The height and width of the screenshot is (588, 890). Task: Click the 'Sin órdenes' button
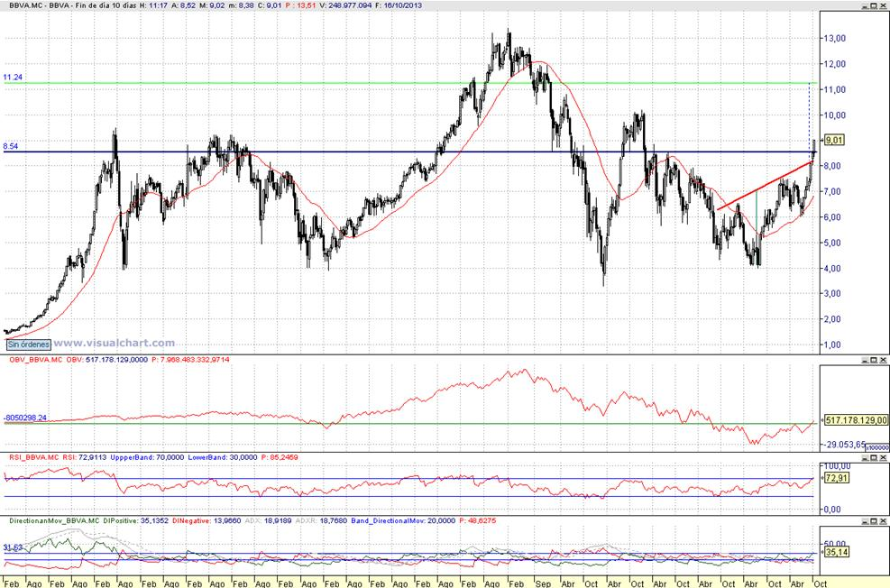(x=29, y=345)
